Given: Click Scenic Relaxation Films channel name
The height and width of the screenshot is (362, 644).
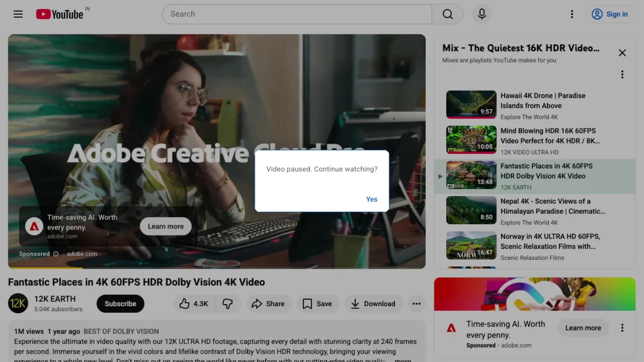Looking at the screenshot, I should (x=532, y=258).
